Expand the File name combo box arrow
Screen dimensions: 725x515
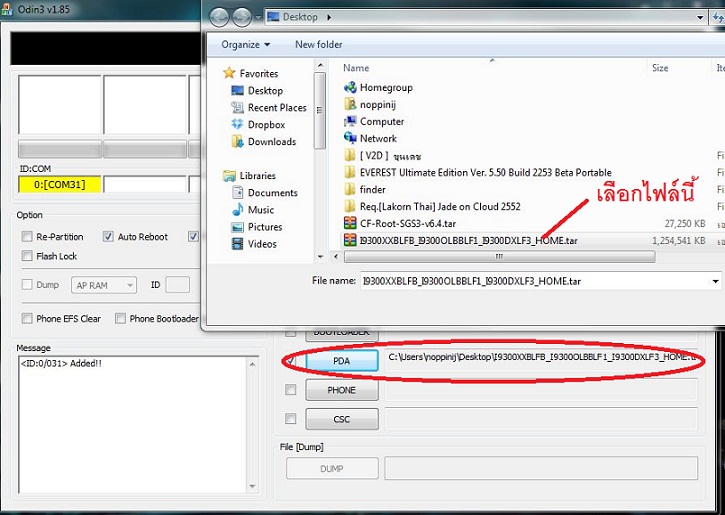(x=715, y=281)
